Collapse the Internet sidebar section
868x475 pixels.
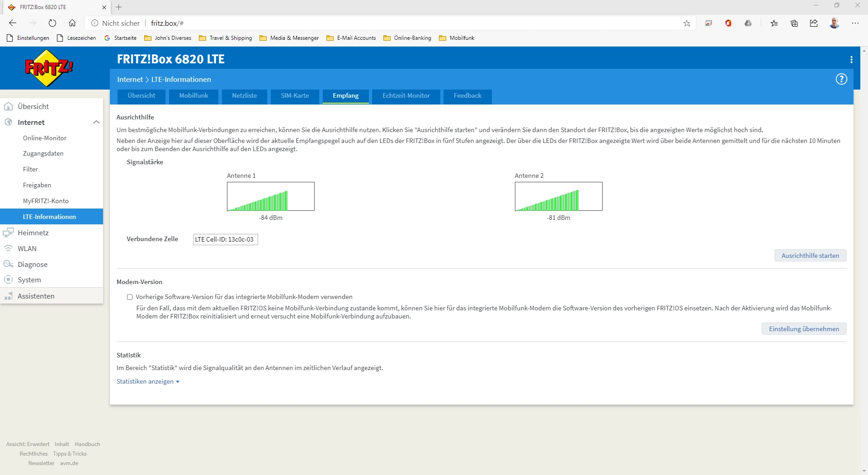coord(96,122)
